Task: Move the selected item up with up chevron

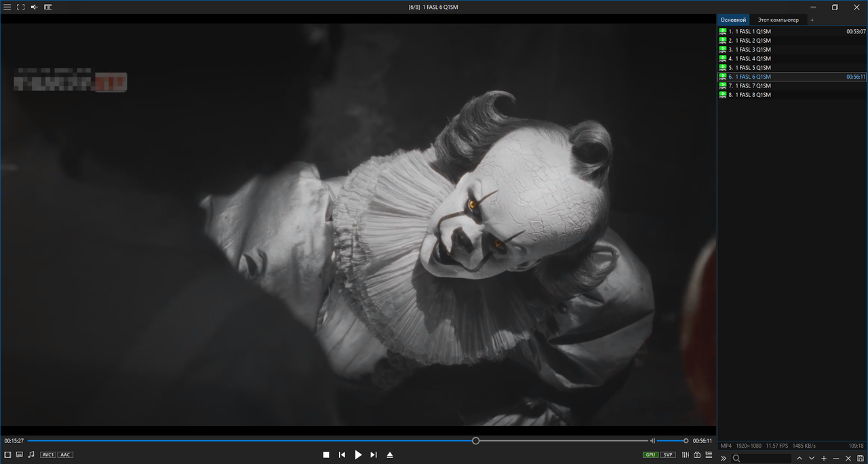Action: [x=799, y=459]
